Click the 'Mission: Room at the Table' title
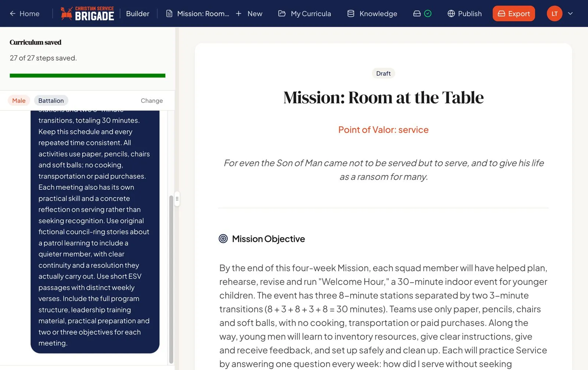 (x=383, y=98)
